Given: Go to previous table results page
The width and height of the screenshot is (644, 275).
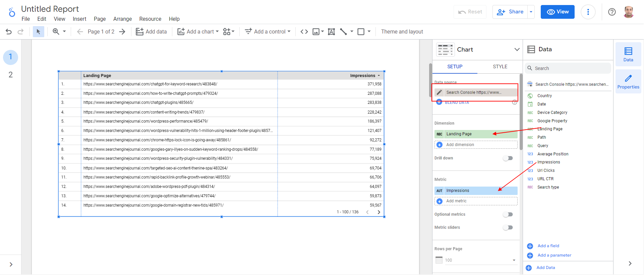Looking at the screenshot, I should 367,212.
